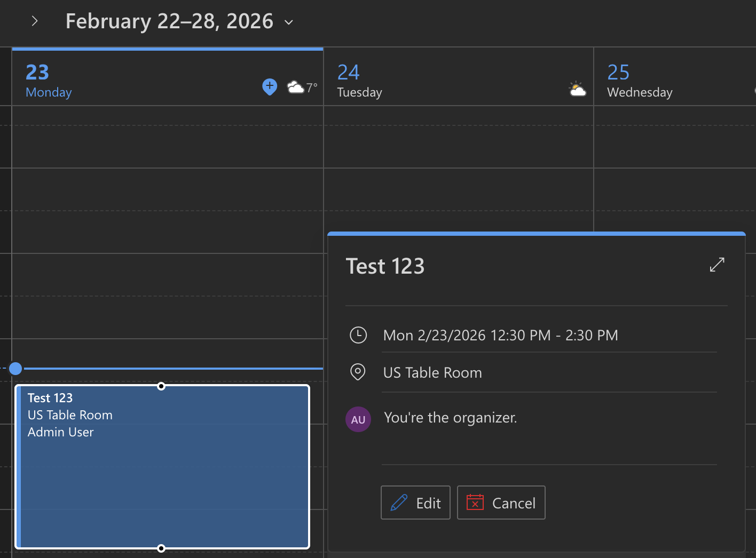This screenshot has height=558, width=756.
Task: Go to next week with the chevron arrow
Action: pyautogui.click(x=35, y=21)
